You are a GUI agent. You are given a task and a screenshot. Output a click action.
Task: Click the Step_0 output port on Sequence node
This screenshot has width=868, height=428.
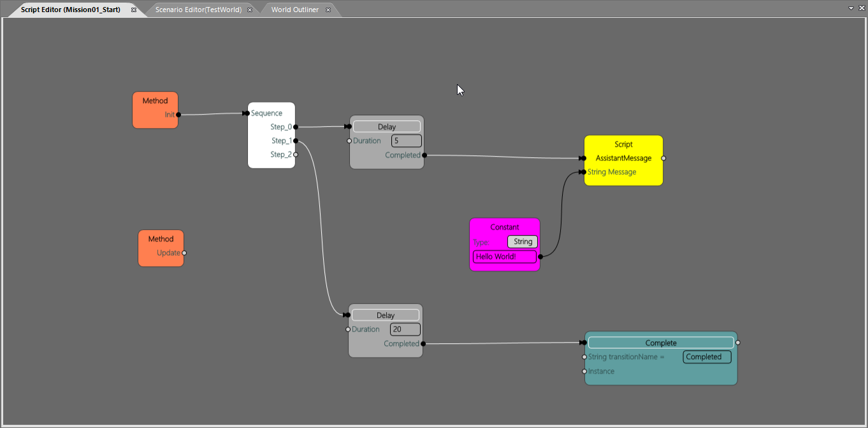pos(296,127)
